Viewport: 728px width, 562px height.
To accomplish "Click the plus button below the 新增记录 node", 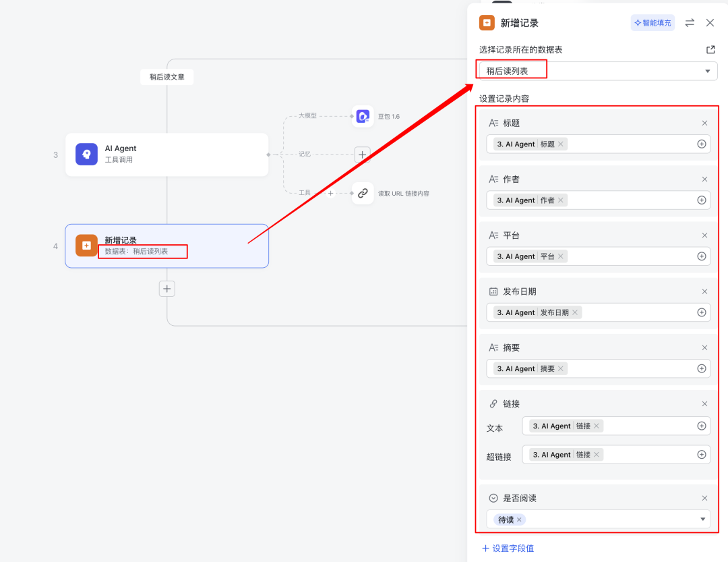I will click(x=166, y=288).
